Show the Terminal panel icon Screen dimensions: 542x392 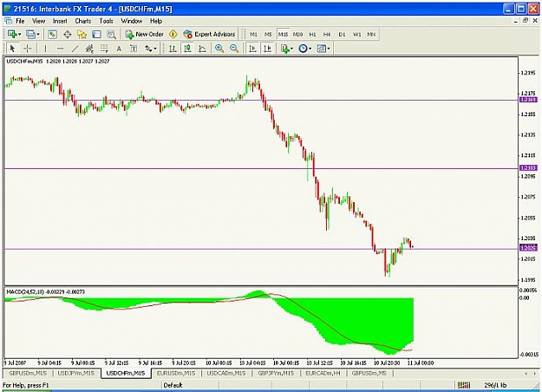click(97, 34)
